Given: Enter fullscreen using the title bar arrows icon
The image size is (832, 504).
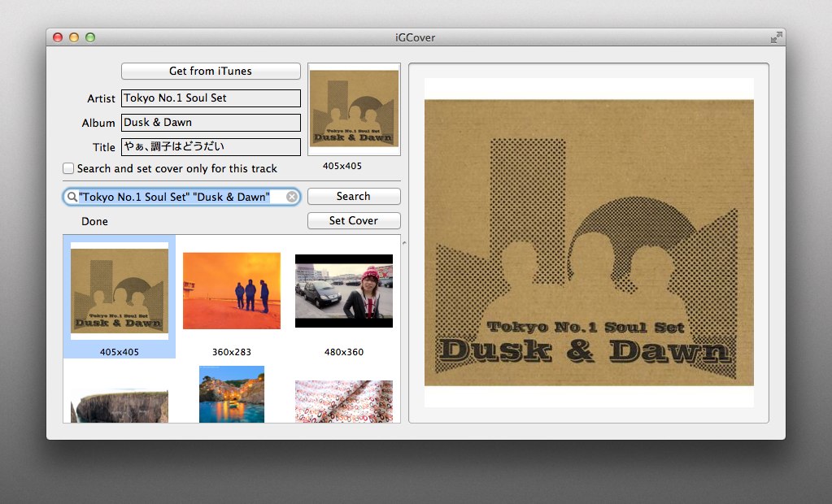Looking at the screenshot, I should click(776, 37).
